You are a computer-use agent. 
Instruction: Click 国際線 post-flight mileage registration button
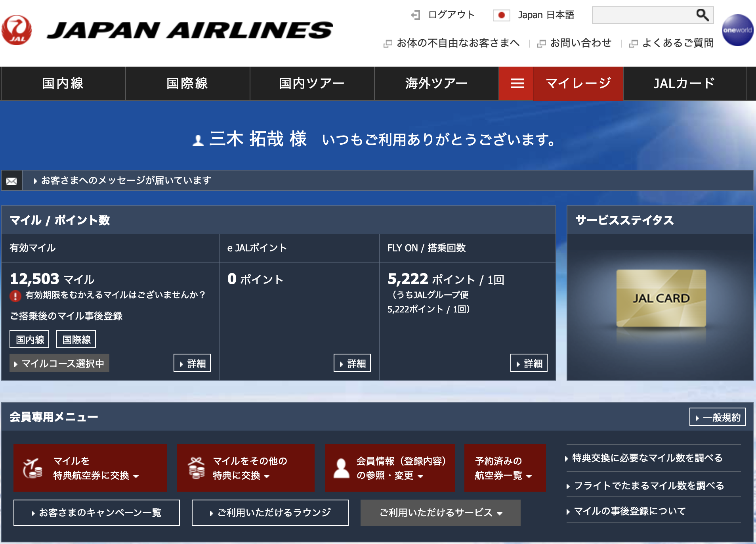point(76,339)
